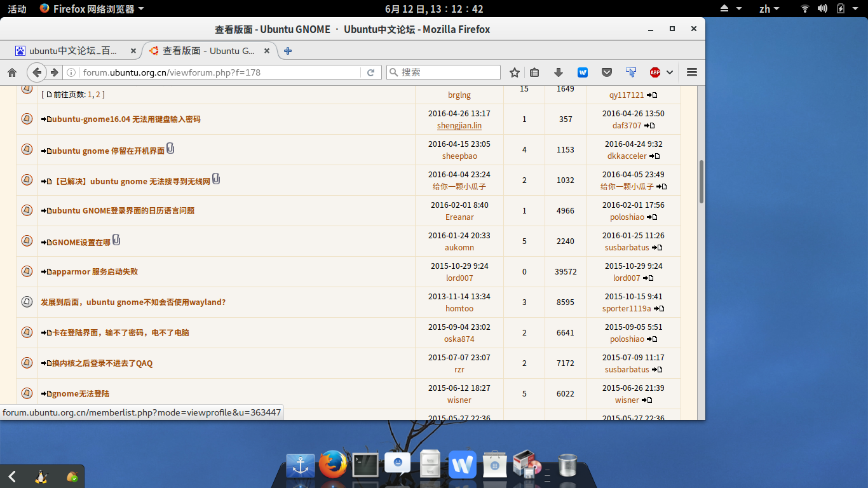Jump to latest post icon beside qy117121
The width and height of the screenshot is (868, 488).
(x=652, y=95)
